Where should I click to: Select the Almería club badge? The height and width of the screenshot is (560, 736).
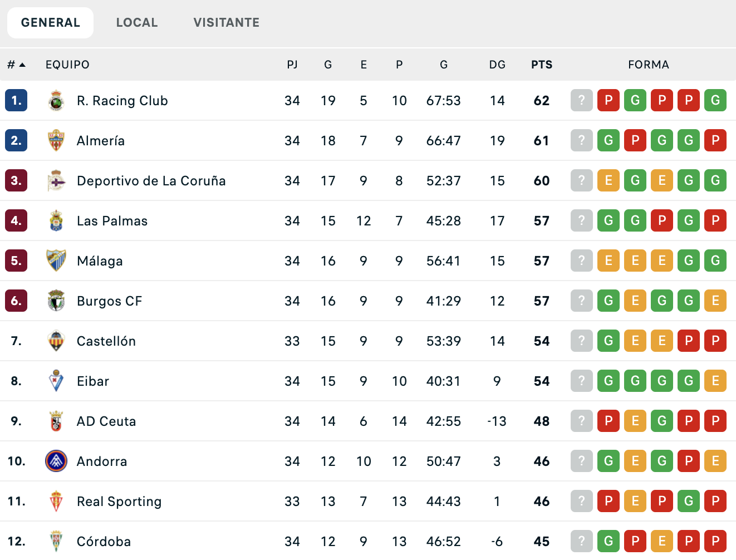[x=56, y=140]
